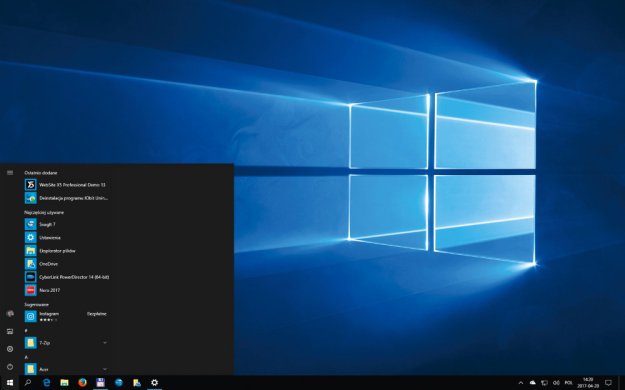Open OneDrive cloud tray icon
Image resolution: width=625 pixels, height=390 pixels.
click(533, 383)
